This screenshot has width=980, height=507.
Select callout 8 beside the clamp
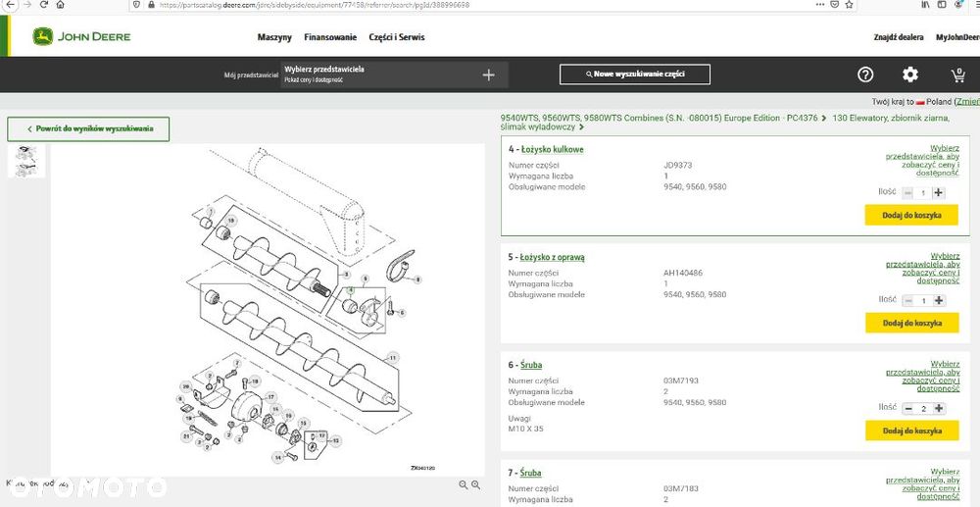click(x=417, y=279)
